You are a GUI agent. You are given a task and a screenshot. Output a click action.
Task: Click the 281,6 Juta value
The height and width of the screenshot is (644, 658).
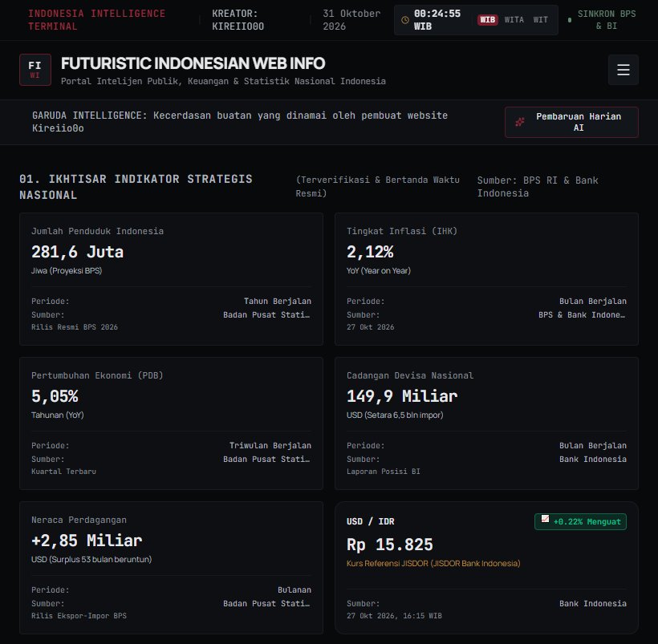pyautogui.click(x=78, y=252)
